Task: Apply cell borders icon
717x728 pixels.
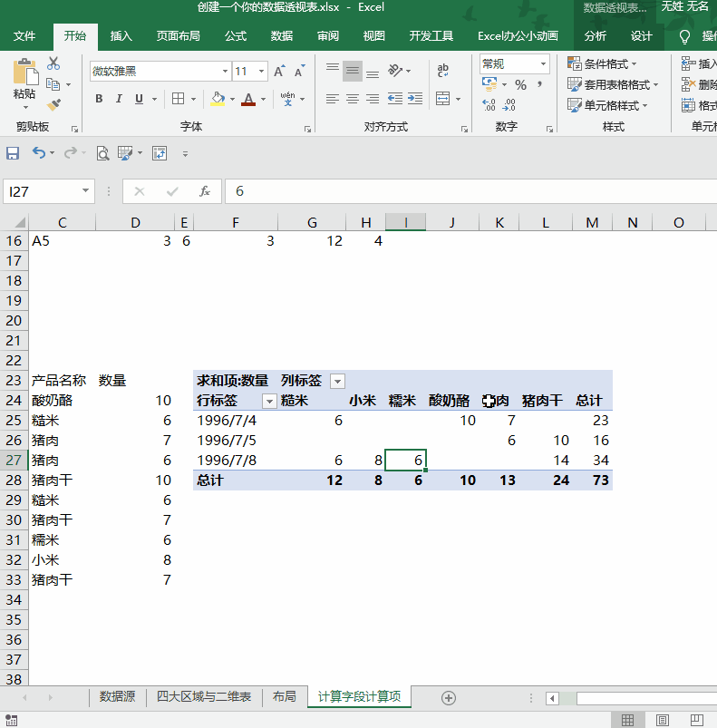Action: click(x=179, y=99)
